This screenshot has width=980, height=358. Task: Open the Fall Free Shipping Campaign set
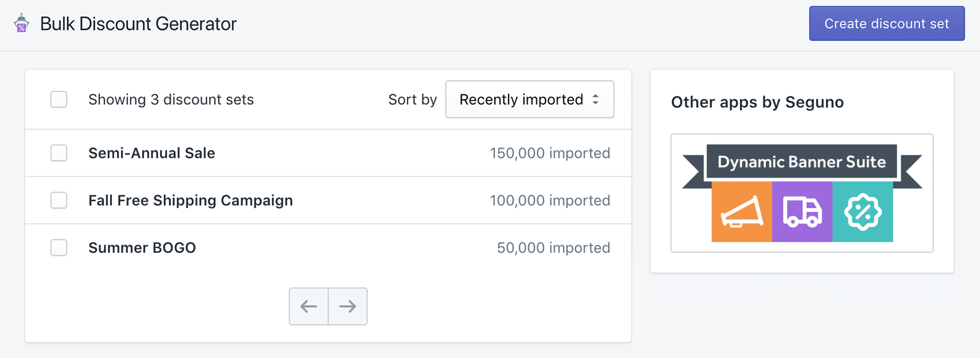[191, 201]
